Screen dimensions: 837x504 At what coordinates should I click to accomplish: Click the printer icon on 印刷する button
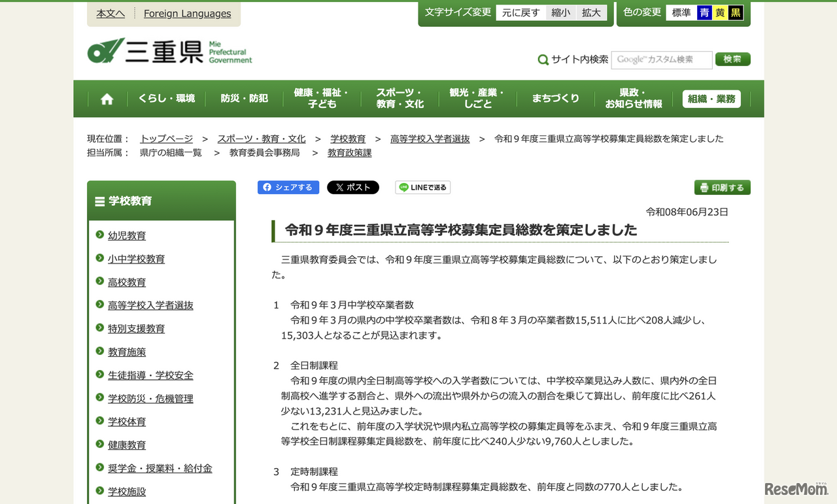pyautogui.click(x=704, y=188)
